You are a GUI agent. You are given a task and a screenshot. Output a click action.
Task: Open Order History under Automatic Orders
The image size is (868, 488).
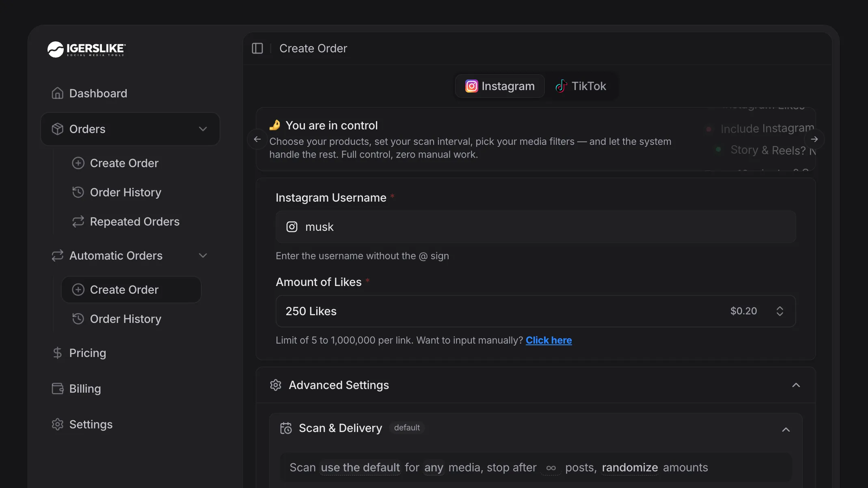(x=132, y=319)
